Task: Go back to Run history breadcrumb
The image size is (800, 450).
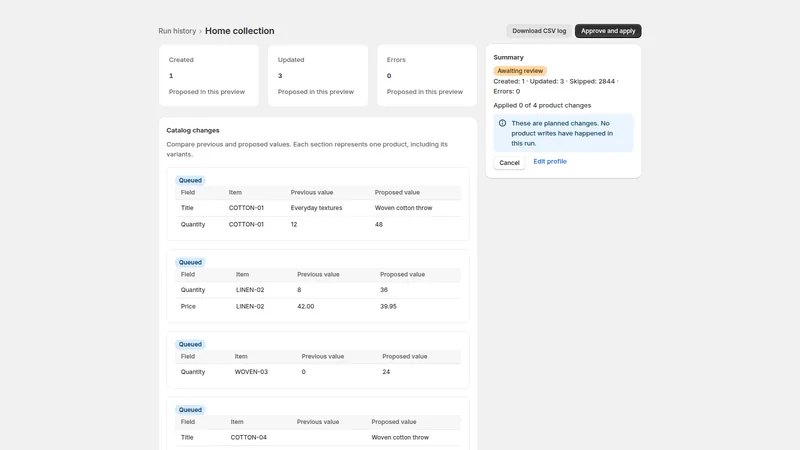Action: pos(177,31)
